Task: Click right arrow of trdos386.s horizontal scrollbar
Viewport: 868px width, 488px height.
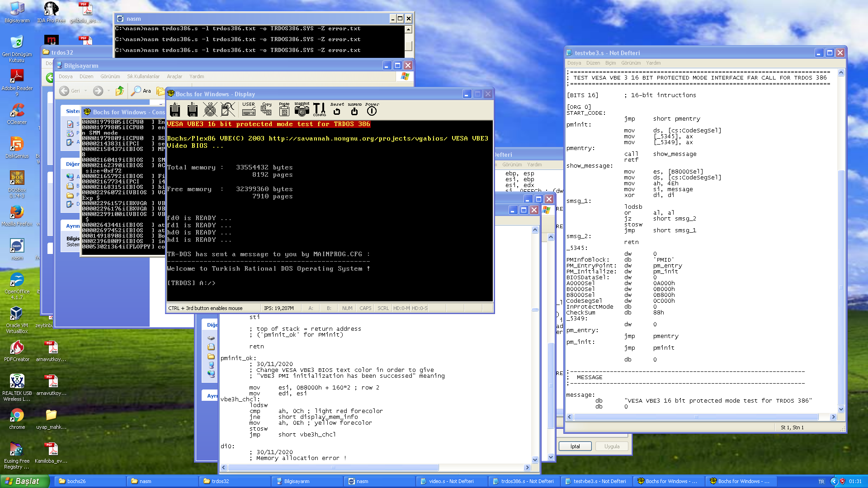Action: pyautogui.click(x=527, y=468)
